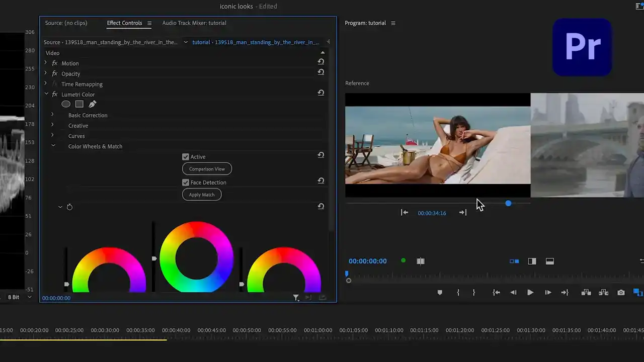
Task: Collapse the Color Wheels & Match section
Action: click(x=53, y=146)
